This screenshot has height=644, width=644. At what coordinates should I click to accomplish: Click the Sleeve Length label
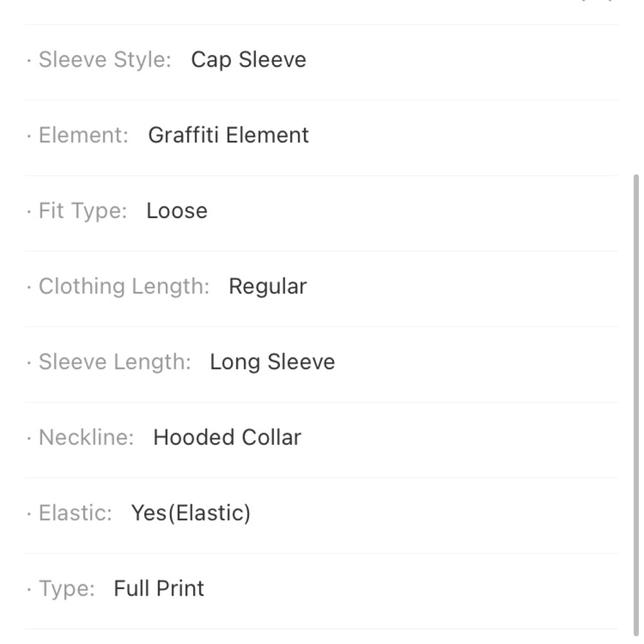[115, 362]
